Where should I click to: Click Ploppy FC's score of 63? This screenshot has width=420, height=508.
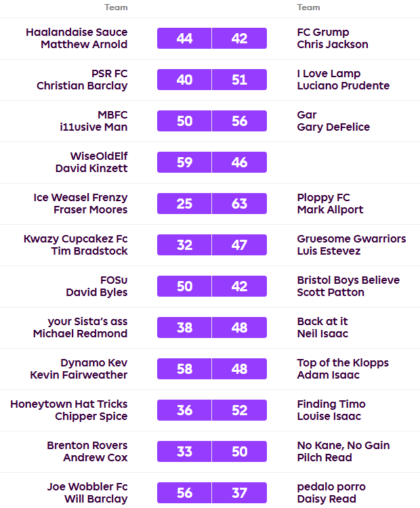pyautogui.click(x=239, y=204)
